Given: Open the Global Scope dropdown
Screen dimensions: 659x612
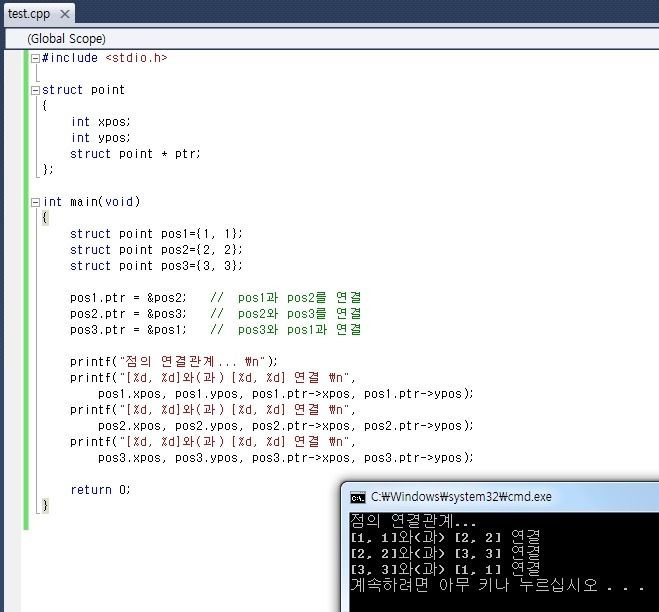Looking at the screenshot, I should 332,39.
